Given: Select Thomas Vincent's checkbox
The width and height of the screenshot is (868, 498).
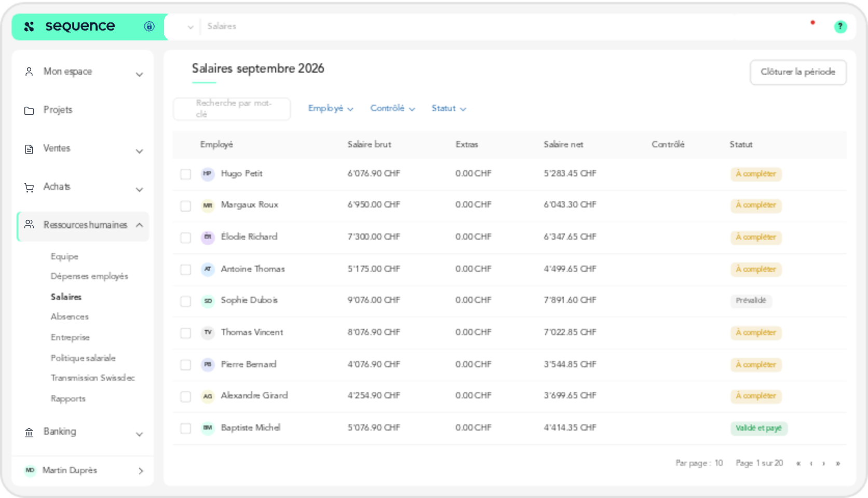Looking at the screenshot, I should pyautogui.click(x=185, y=333).
